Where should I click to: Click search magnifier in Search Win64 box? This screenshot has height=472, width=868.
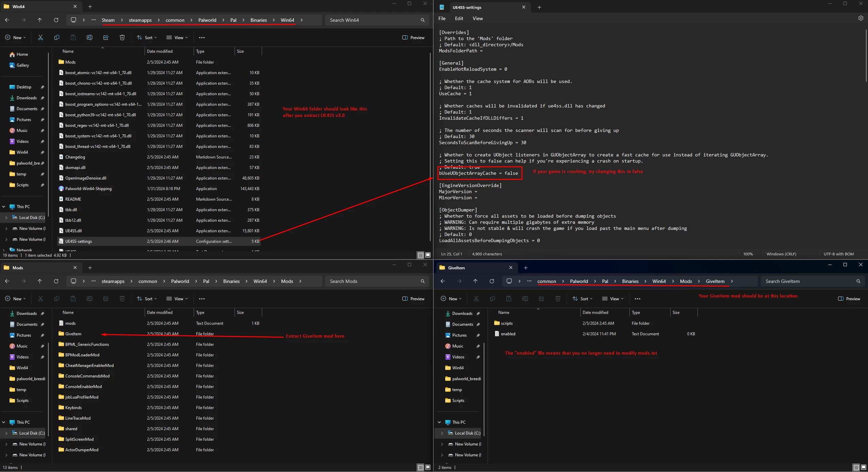[x=422, y=20]
